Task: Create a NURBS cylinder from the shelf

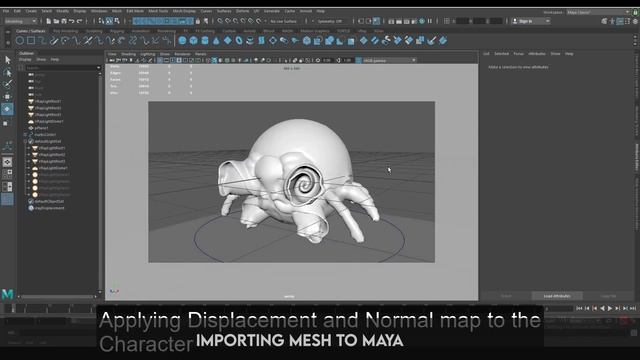Action: point(205,40)
